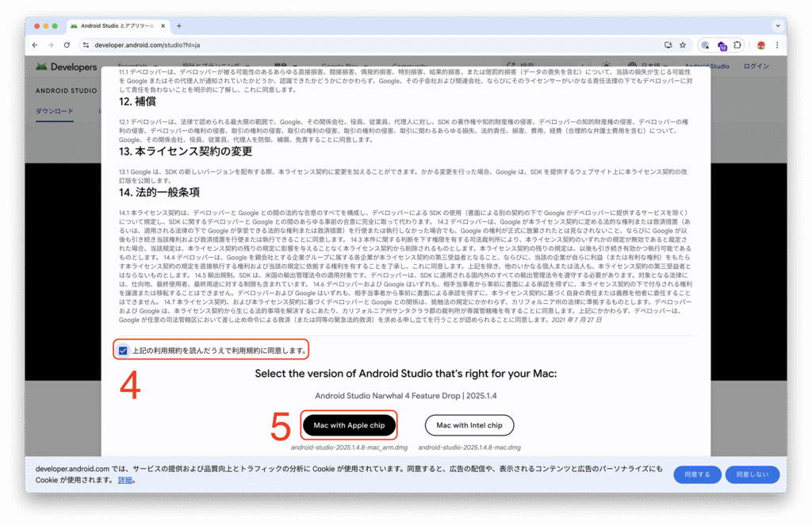
Task: Accept cookies with 同意する button
Action: [x=697, y=474]
